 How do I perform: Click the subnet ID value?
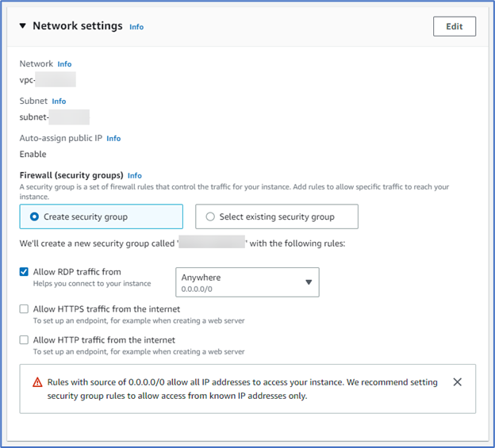click(54, 117)
